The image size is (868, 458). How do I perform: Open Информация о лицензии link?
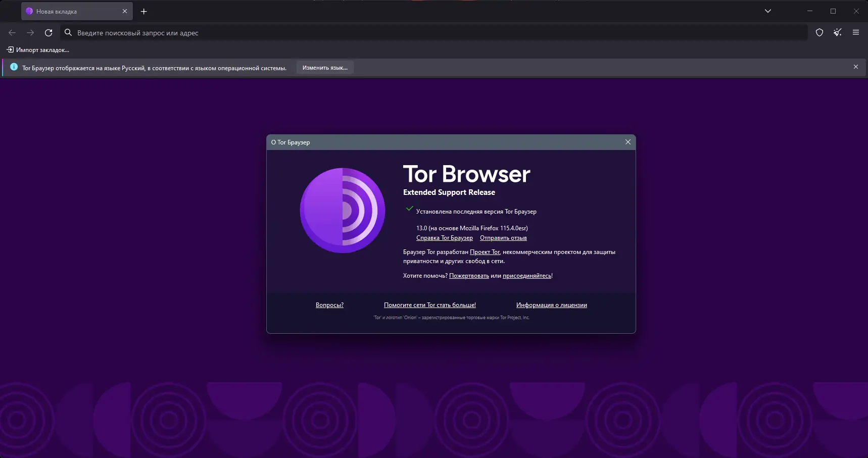coord(552,305)
